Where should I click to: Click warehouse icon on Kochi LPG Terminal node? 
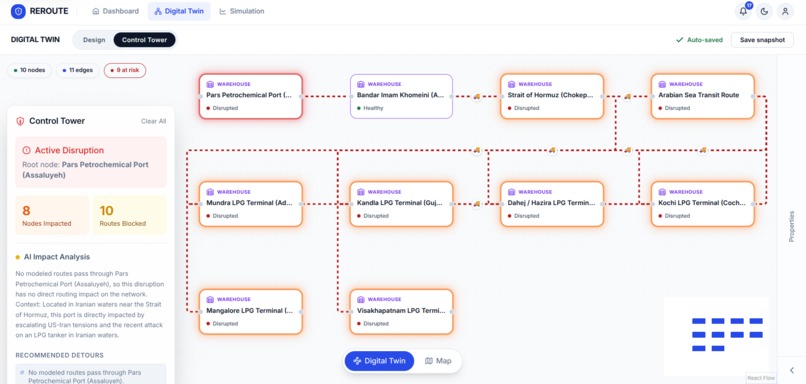662,192
